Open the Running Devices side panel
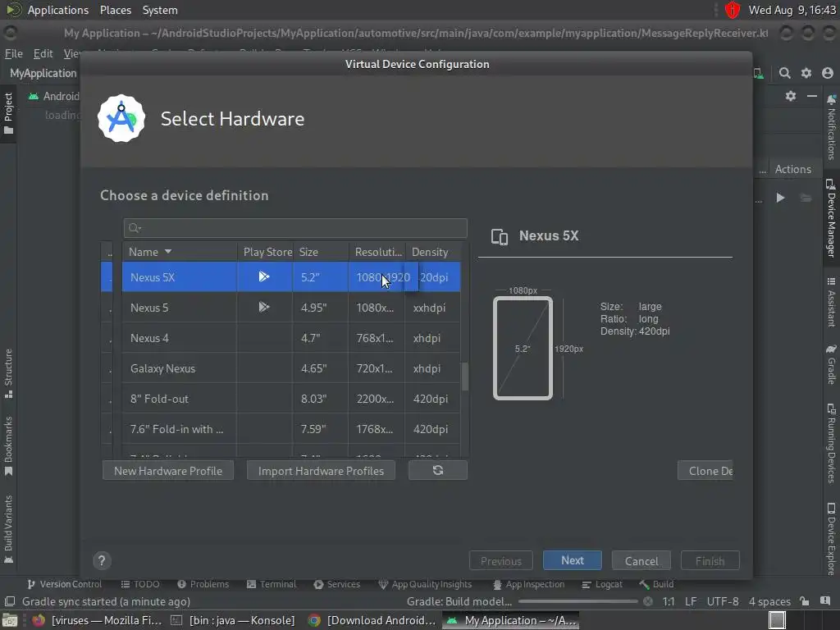The image size is (840, 630). click(831, 444)
